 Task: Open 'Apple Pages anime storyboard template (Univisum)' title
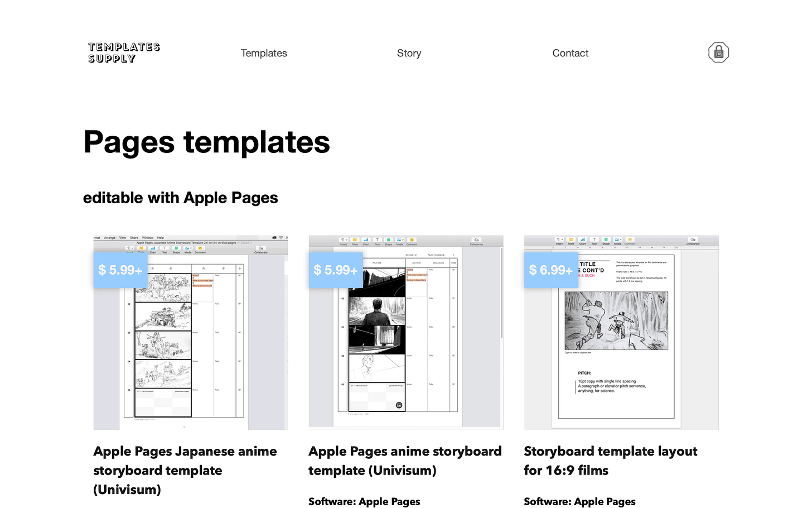(405, 461)
